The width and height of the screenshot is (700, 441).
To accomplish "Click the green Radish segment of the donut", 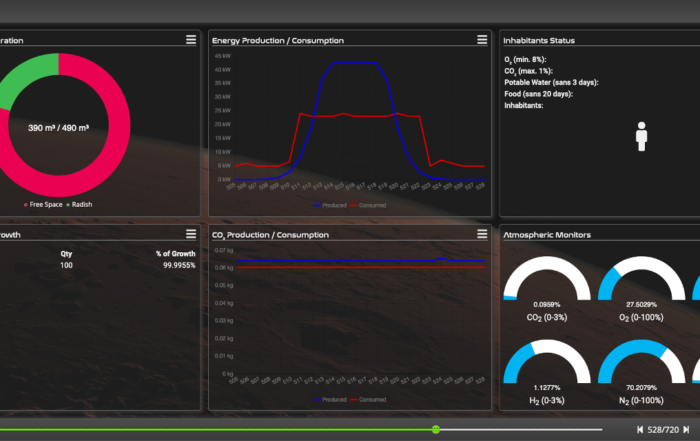I will (x=22, y=82).
